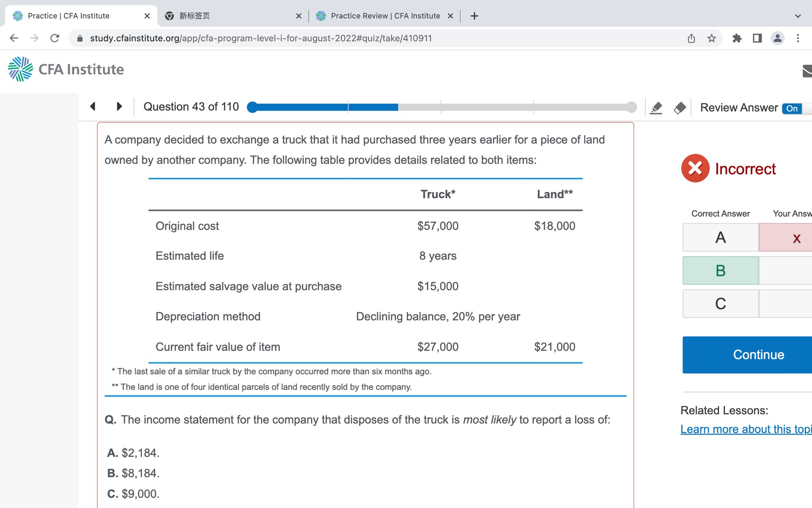Switch to the 新标签页 tab

227,16
